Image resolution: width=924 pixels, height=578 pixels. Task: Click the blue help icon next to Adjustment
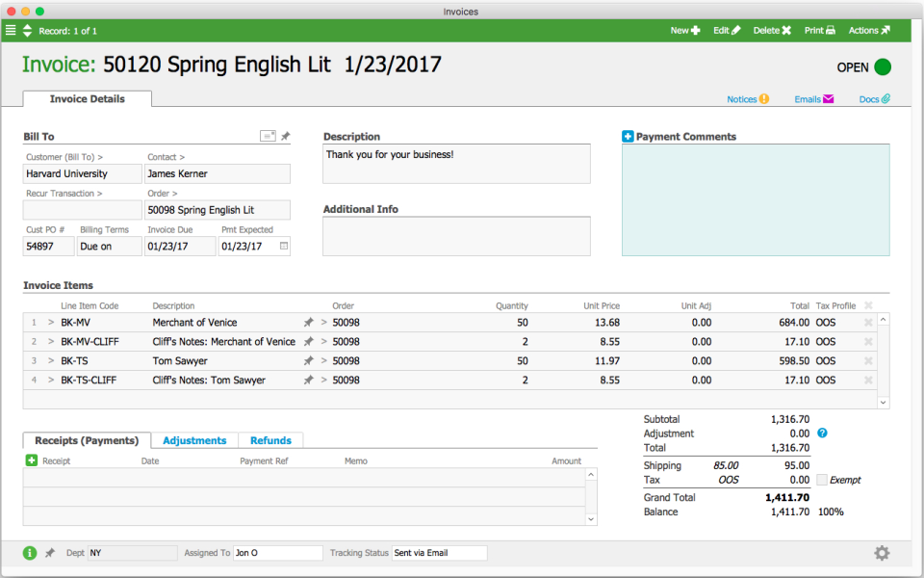(821, 433)
